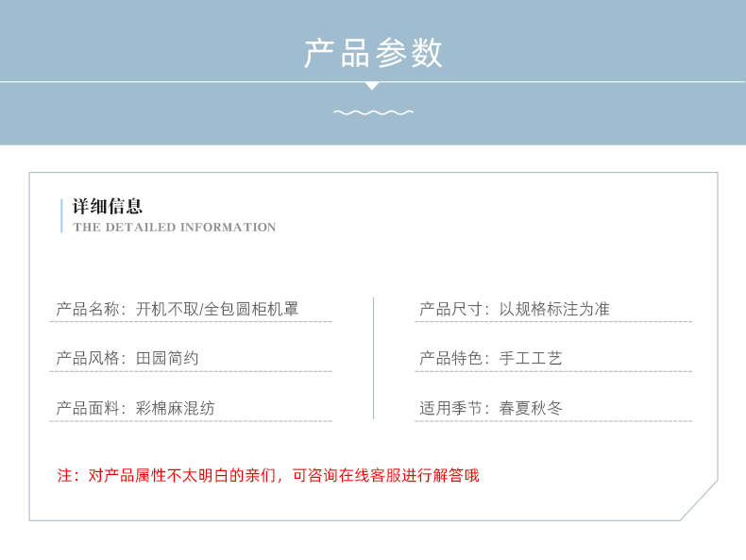Image resolution: width=746 pixels, height=560 pixels.
Task: Click the 产品尺寸 label
Action: click(453, 309)
